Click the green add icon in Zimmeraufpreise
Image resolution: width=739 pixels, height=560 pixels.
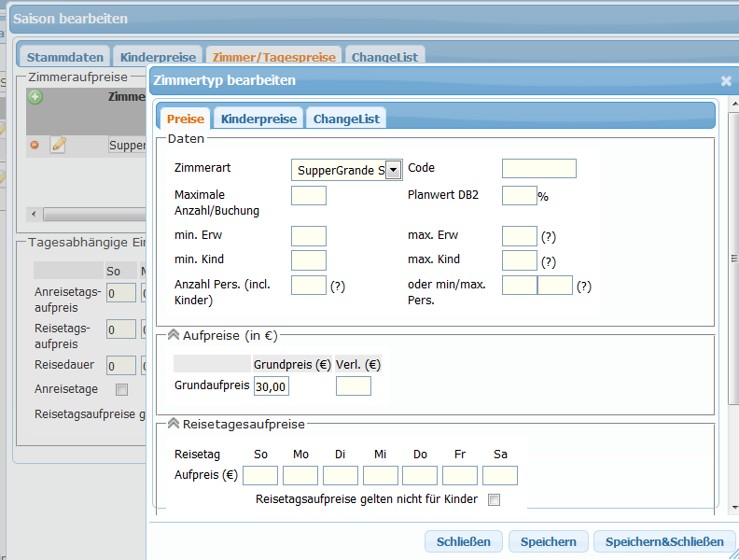click(x=35, y=97)
